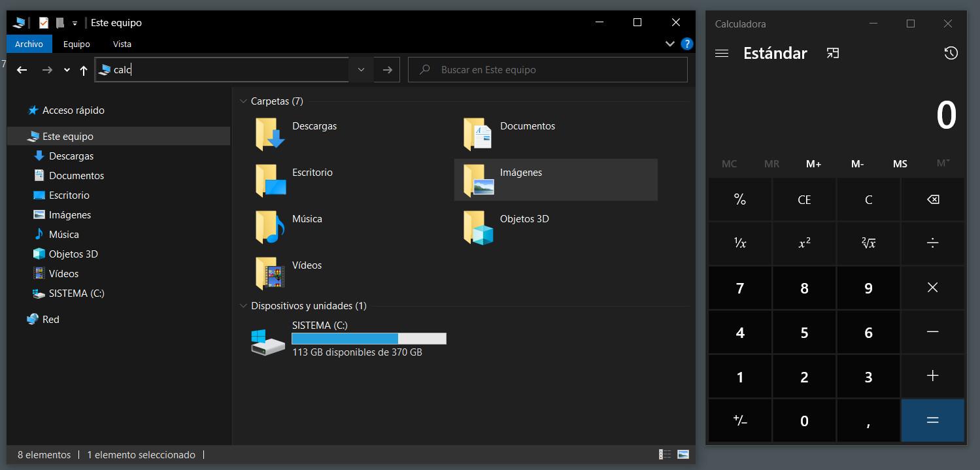Viewport: 980px width, 470px height.
Task: Select the Imágenes folder in main pane
Action: tap(555, 180)
